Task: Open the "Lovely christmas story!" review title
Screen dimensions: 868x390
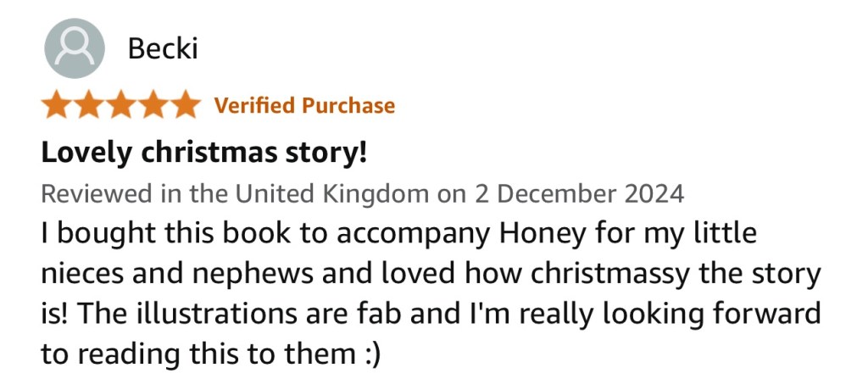Action: pos(204,153)
